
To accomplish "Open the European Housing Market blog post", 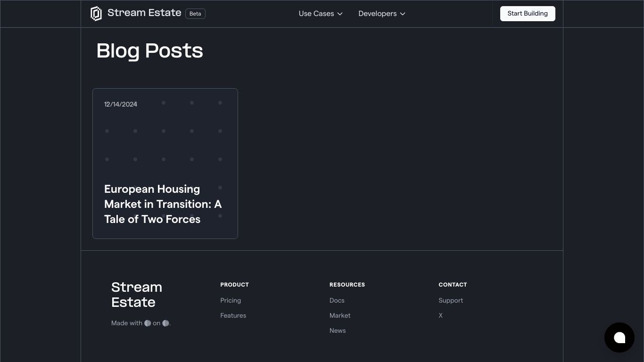I will click(165, 164).
